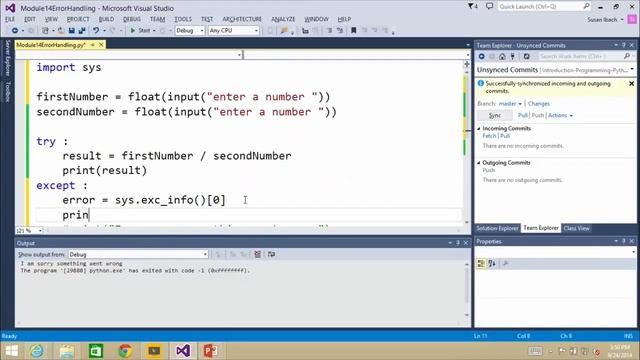This screenshot has width=640, height=360.
Task: Click the notifications flag icon
Action: point(472,6)
